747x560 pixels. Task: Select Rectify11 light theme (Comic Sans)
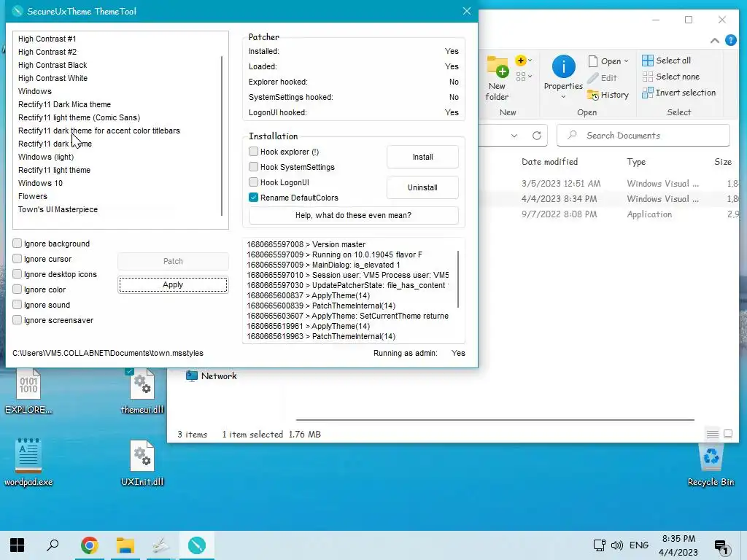79,117
